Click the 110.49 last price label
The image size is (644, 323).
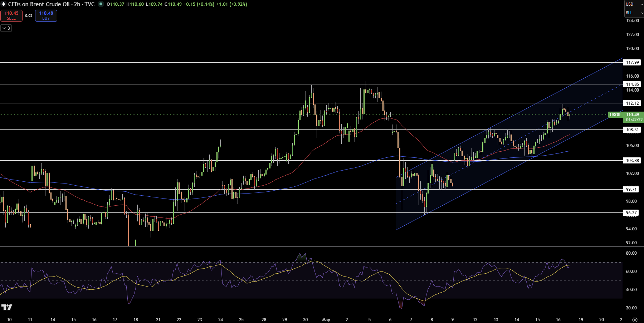pos(633,115)
